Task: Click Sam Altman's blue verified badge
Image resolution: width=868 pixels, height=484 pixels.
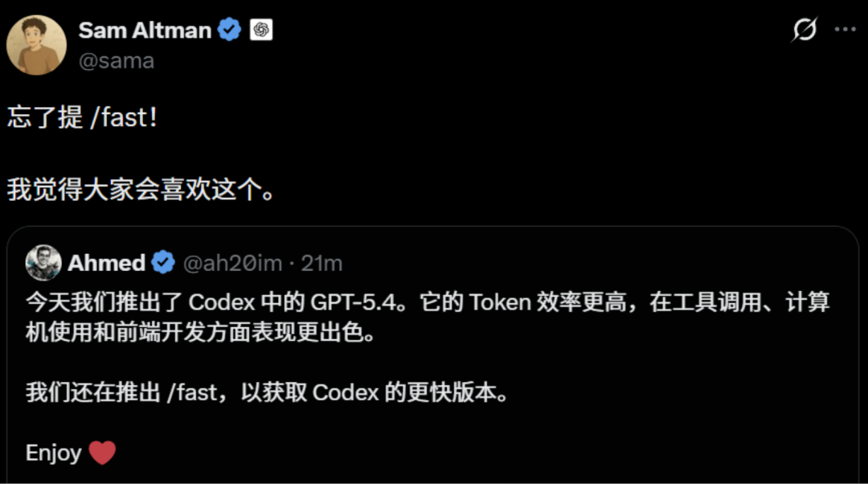Action: click(229, 30)
